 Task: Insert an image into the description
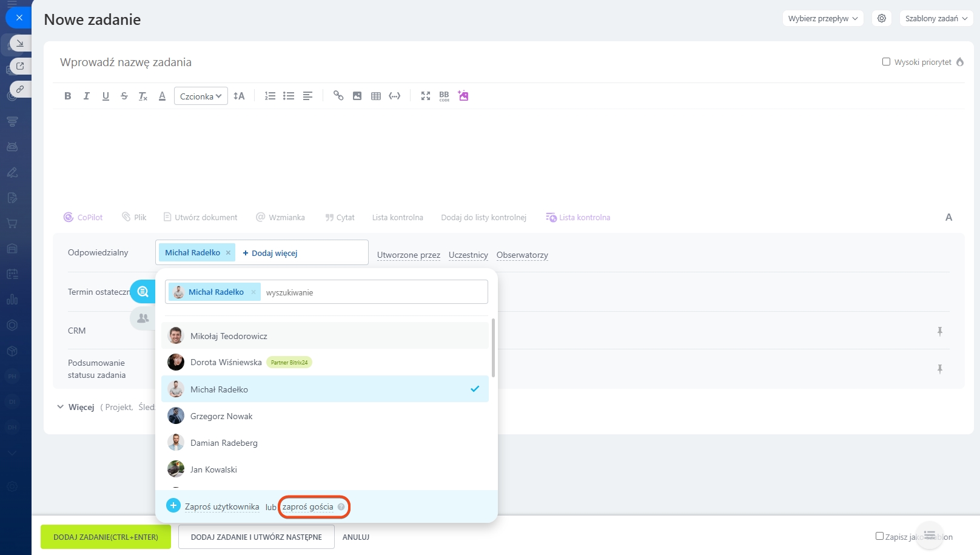pyautogui.click(x=357, y=96)
